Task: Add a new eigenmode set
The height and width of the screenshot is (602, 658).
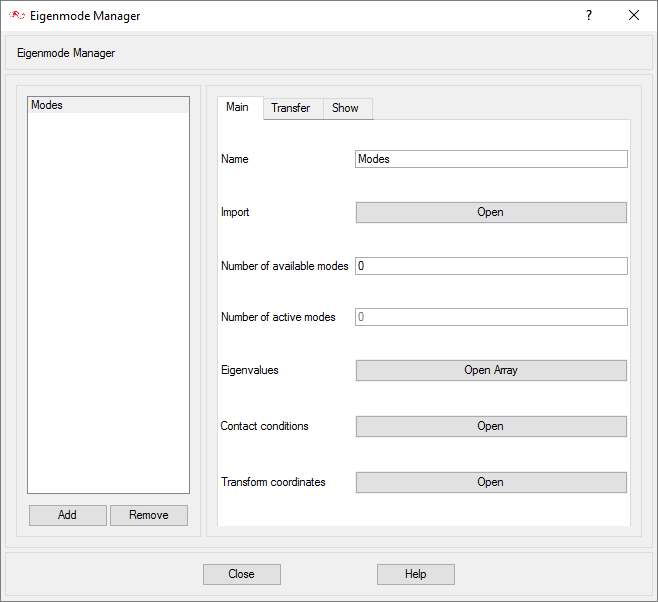Action: [x=67, y=515]
